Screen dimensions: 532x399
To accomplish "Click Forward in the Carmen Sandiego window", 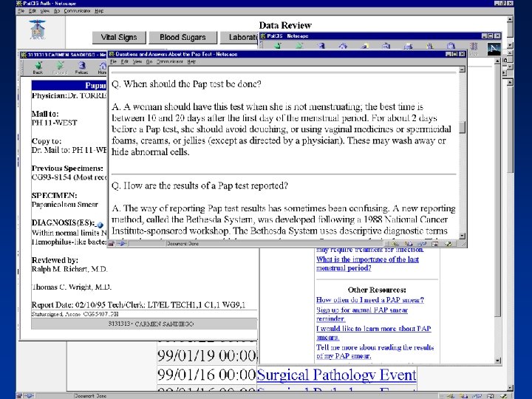I will click(60, 67).
